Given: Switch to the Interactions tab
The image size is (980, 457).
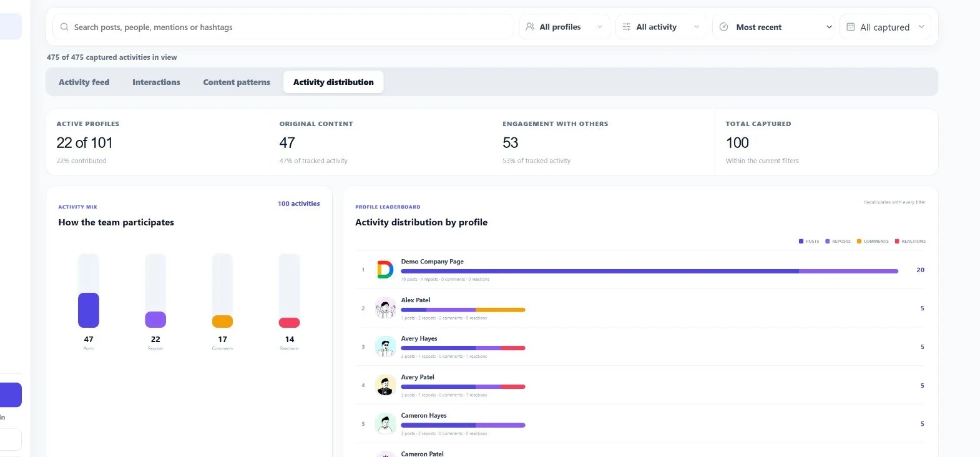Looking at the screenshot, I should (156, 82).
